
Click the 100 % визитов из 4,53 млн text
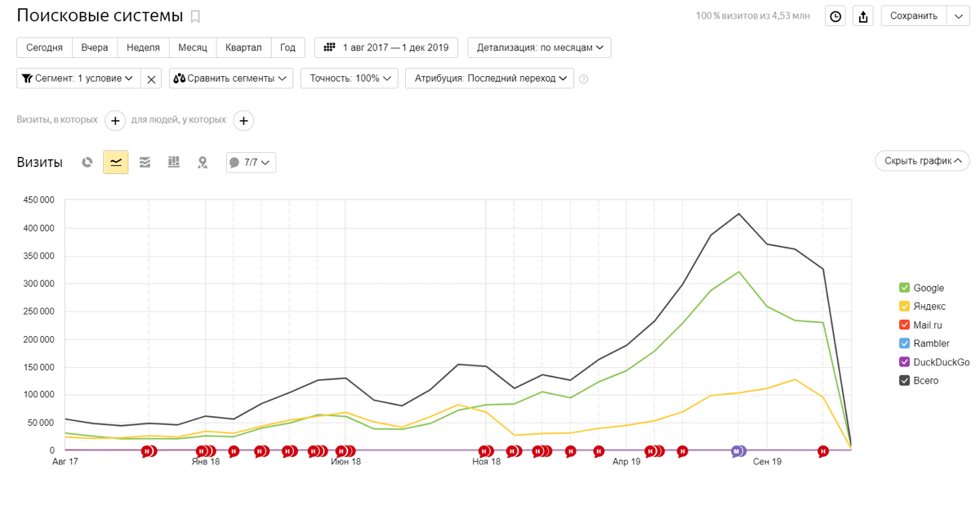(x=753, y=16)
